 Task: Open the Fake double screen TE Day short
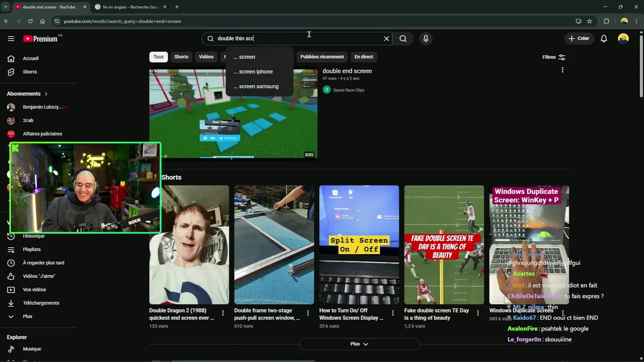(444, 245)
